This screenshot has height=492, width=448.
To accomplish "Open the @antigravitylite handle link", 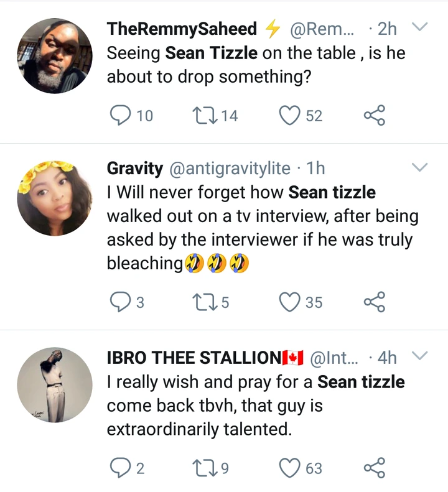I will pos(230,168).
